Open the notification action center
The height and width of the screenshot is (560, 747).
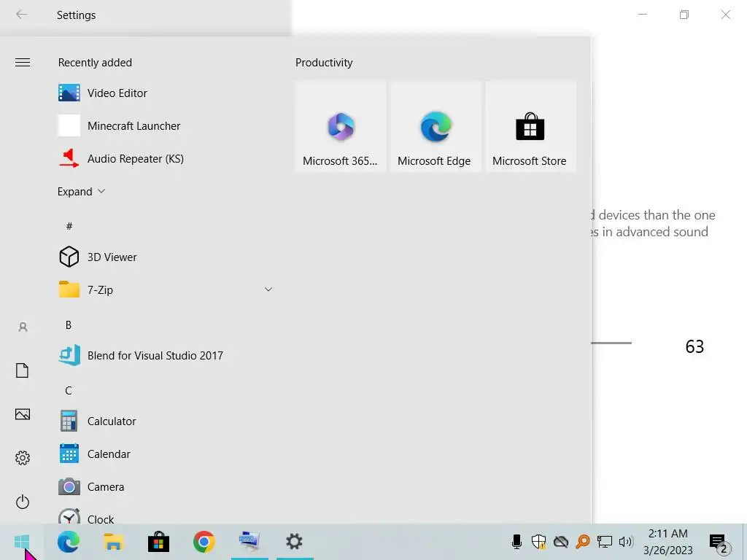point(720,542)
